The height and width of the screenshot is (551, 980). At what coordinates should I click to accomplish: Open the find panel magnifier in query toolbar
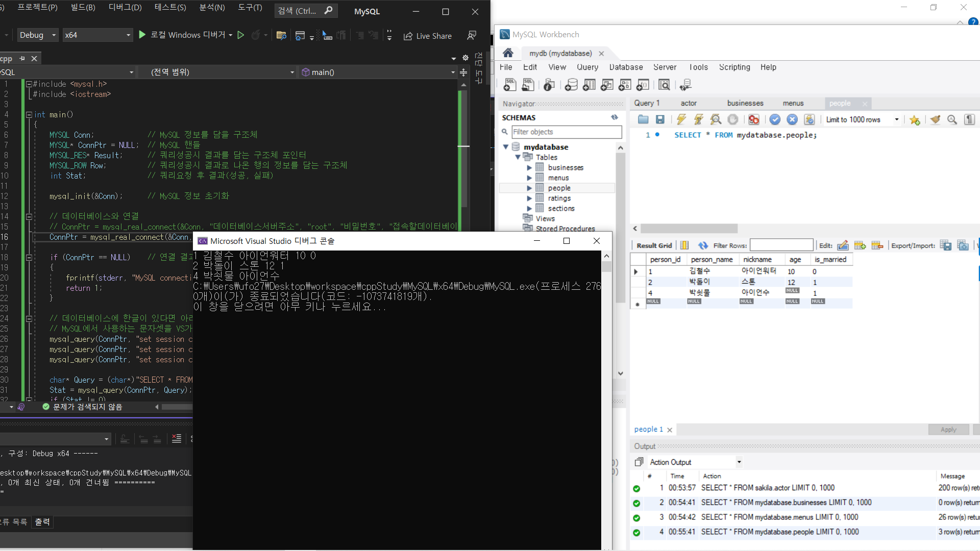(x=952, y=119)
